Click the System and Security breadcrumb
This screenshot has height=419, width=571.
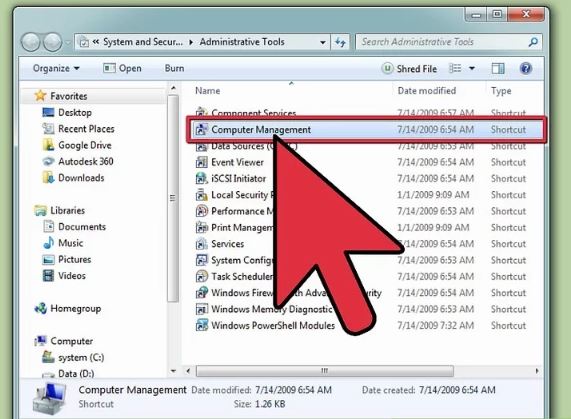point(143,42)
